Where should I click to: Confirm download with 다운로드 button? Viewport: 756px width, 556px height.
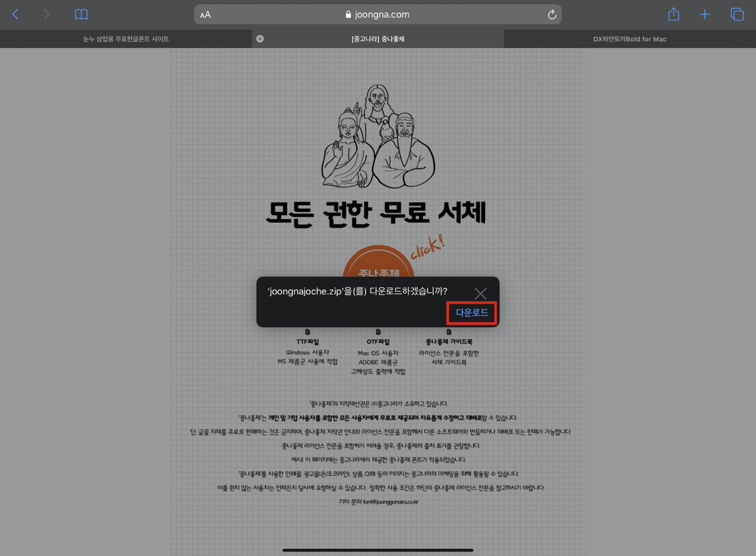(472, 313)
